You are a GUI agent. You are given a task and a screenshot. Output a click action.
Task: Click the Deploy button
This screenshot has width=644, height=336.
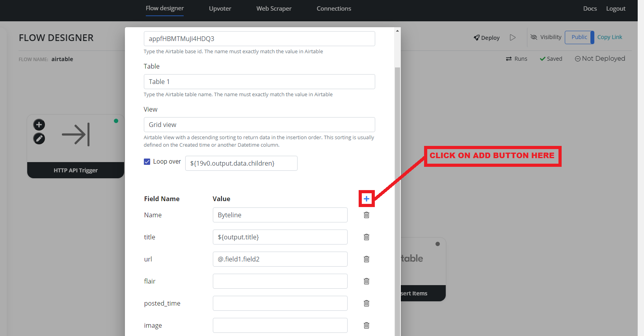point(487,37)
